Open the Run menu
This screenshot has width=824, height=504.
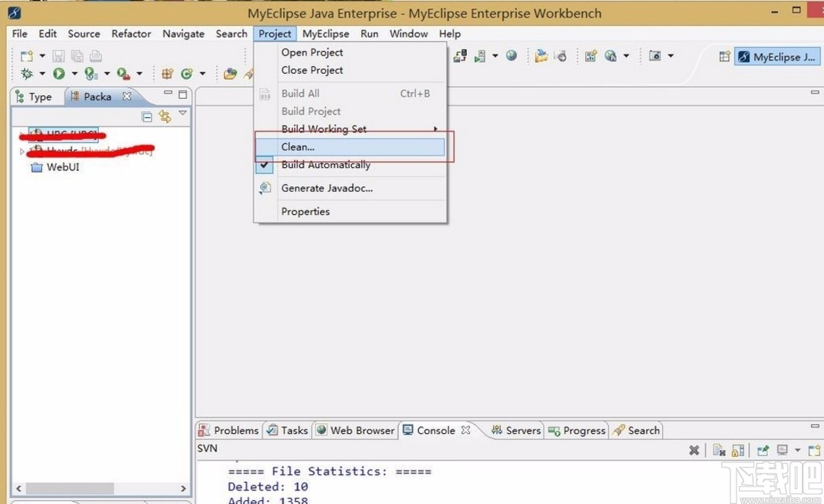pos(369,33)
